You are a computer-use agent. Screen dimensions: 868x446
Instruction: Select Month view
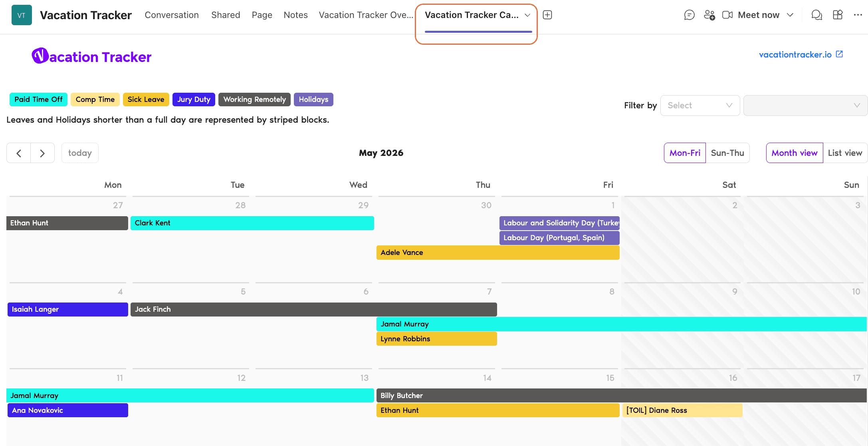pyautogui.click(x=795, y=153)
